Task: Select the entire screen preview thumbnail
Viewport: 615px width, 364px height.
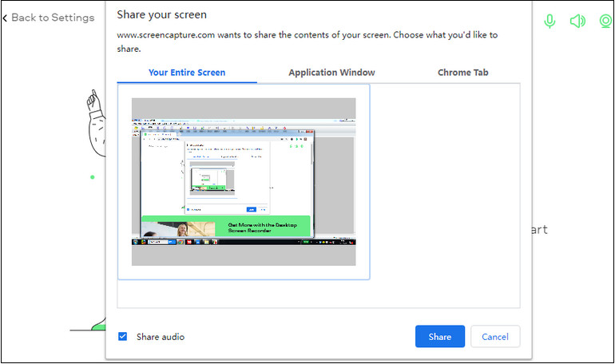Action: (244, 182)
